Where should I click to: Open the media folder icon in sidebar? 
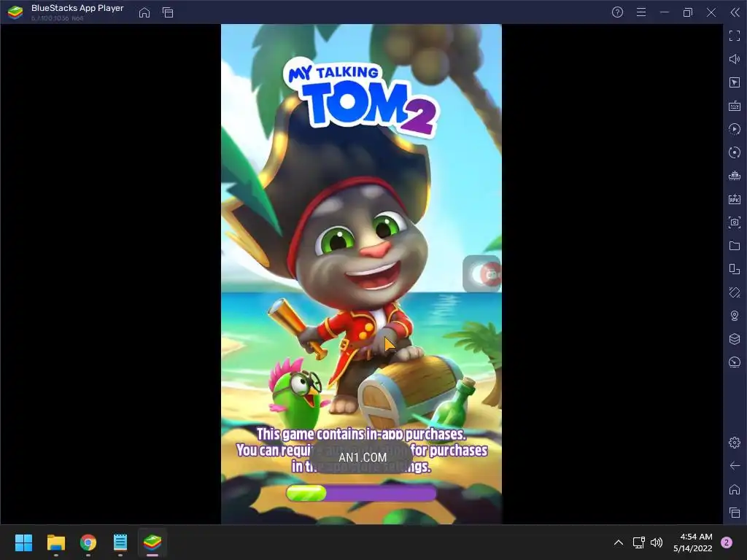(734, 246)
